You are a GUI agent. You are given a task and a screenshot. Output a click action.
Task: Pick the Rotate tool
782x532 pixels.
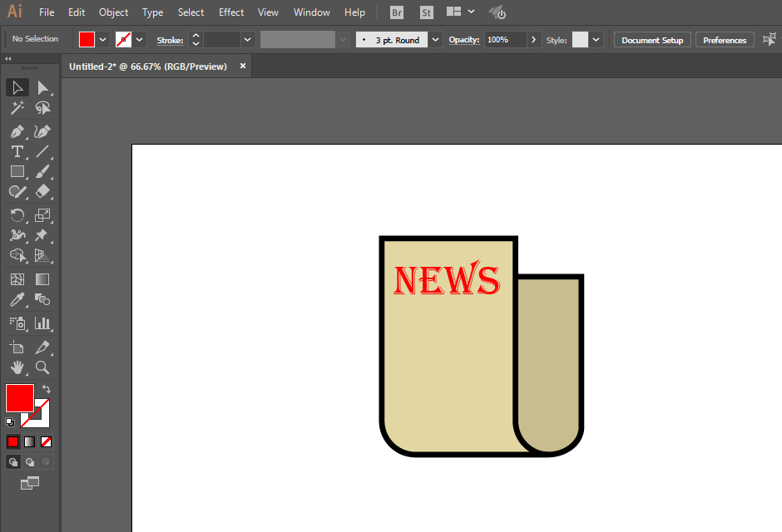[17, 215]
